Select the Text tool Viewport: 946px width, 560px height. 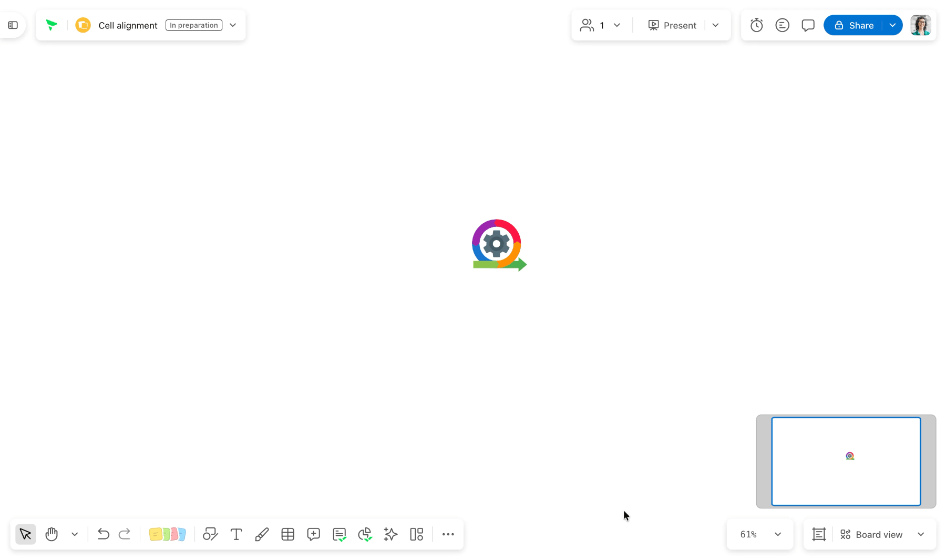pyautogui.click(x=236, y=534)
